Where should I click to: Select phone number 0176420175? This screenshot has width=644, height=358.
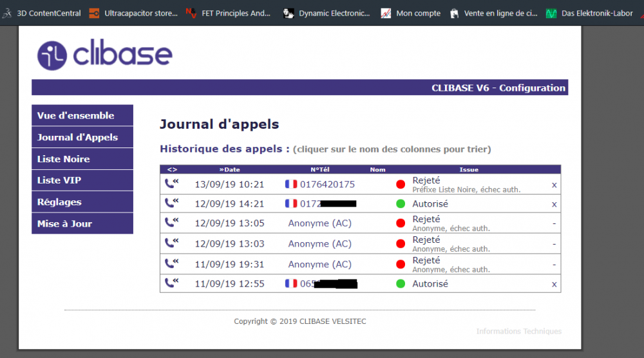(x=327, y=184)
